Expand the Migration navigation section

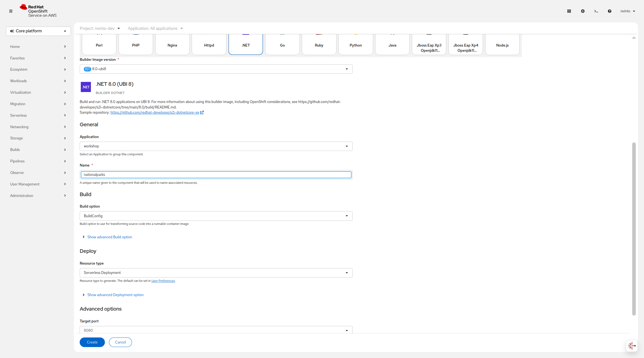pos(38,104)
